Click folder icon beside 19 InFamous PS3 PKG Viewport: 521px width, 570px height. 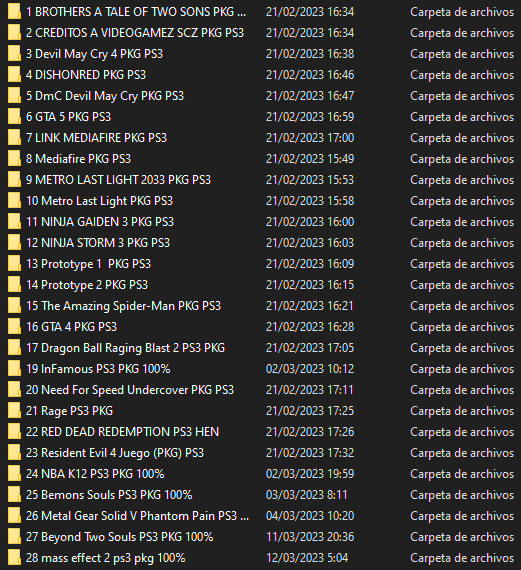[14, 369]
